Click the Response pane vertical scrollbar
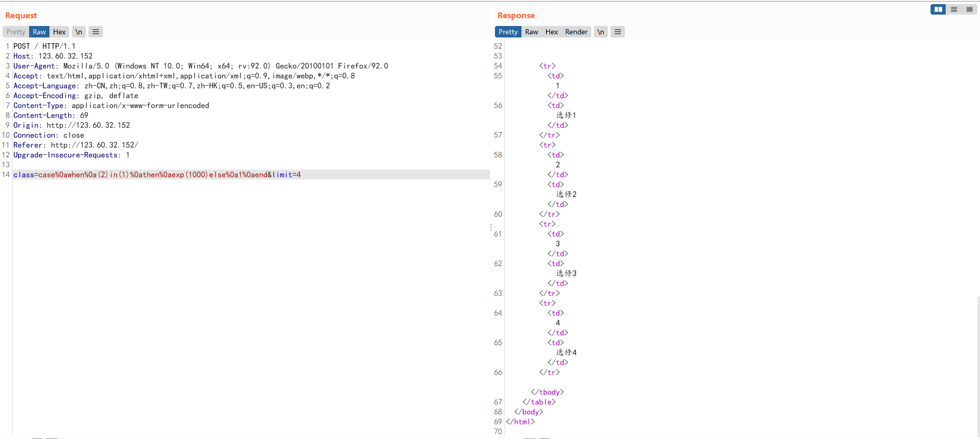The width and height of the screenshot is (980, 439). tap(978, 367)
